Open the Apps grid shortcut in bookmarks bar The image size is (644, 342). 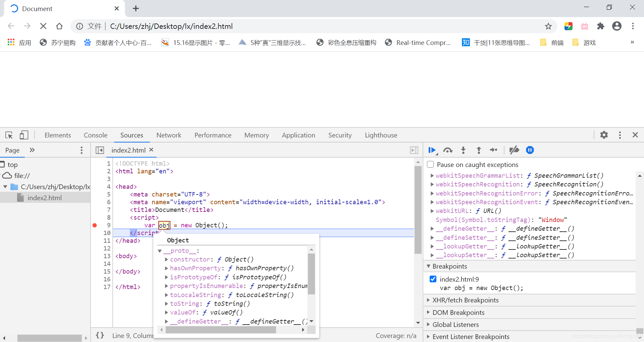click(19, 43)
